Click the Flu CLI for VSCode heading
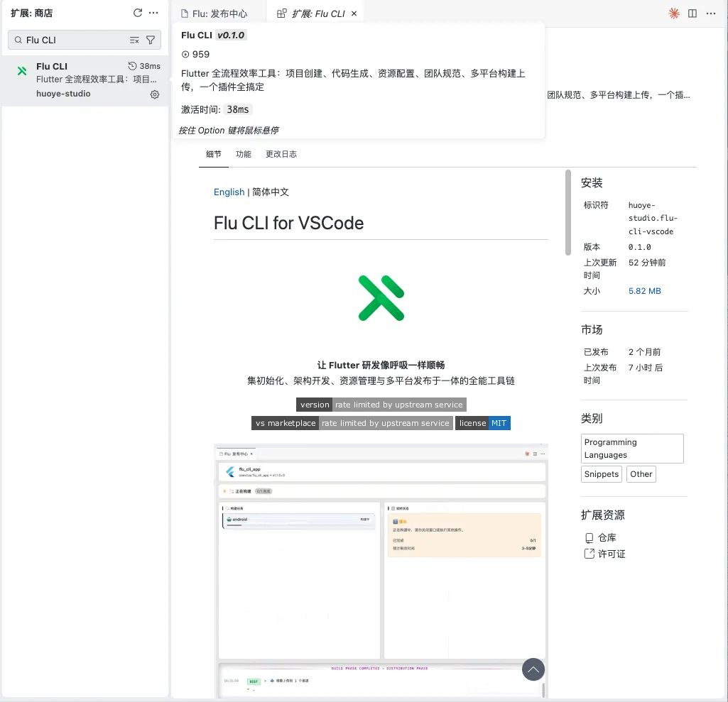The height and width of the screenshot is (702, 728). [288, 223]
